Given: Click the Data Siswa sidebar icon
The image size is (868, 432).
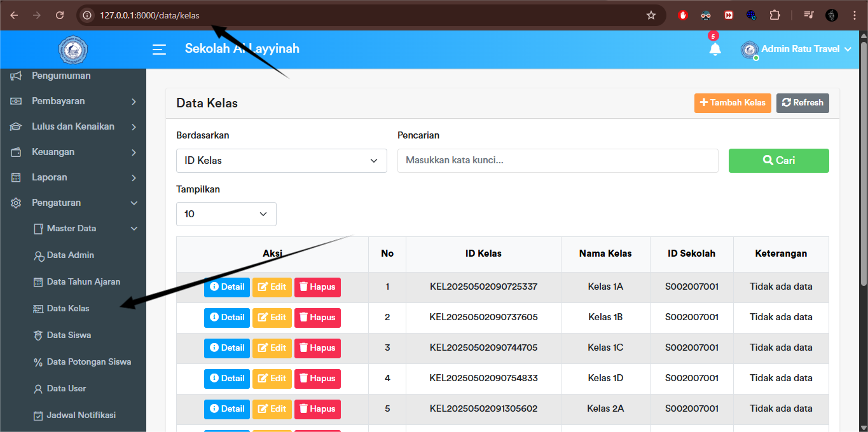Looking at the screenshot, I should click(38, 335).
